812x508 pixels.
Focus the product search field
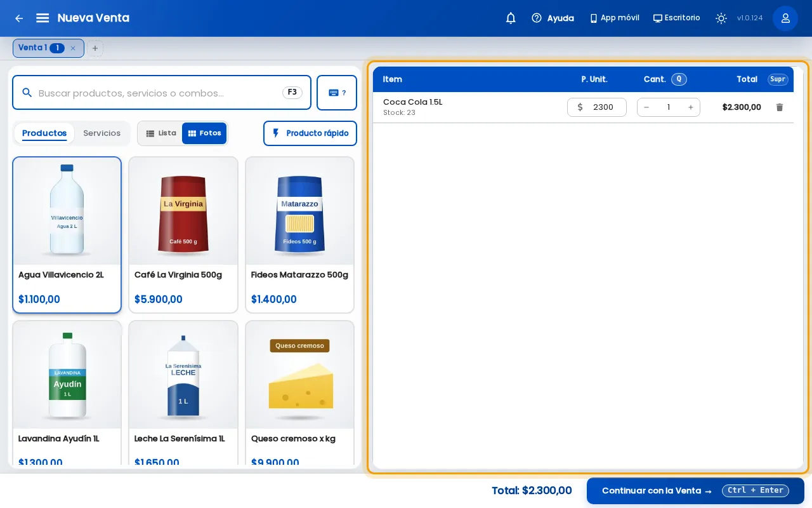tap(162, 93)
